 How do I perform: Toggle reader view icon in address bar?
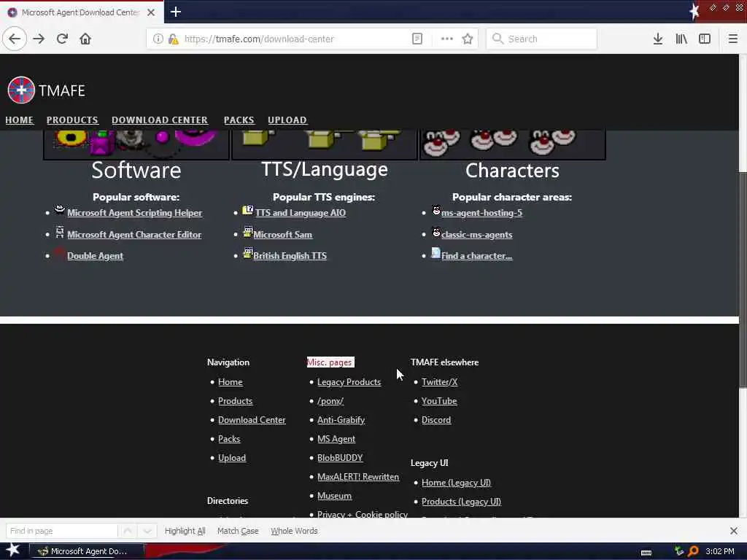tap(417, 39)
